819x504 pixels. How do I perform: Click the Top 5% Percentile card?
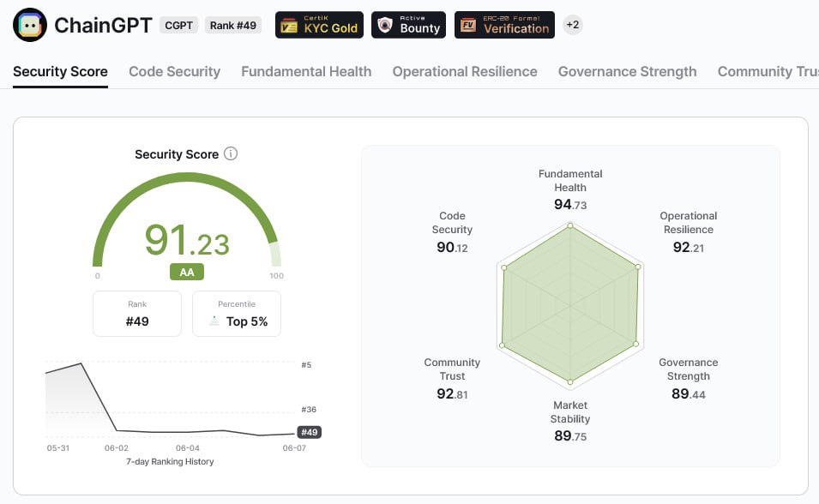[237, 314]
